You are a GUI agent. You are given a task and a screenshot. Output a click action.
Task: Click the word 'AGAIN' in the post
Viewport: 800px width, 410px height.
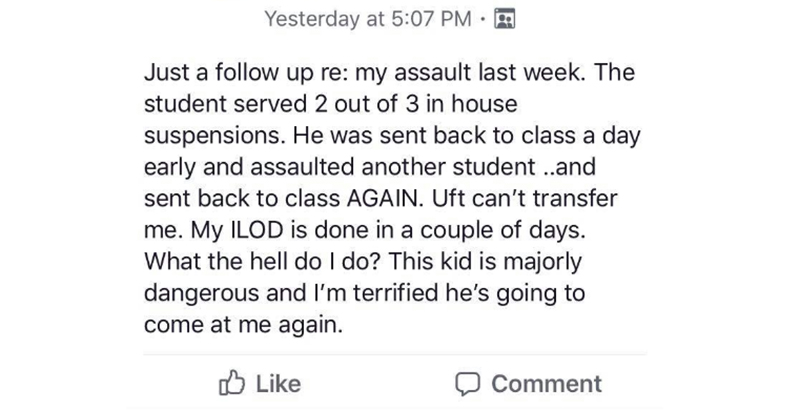[x=383, y=198]
